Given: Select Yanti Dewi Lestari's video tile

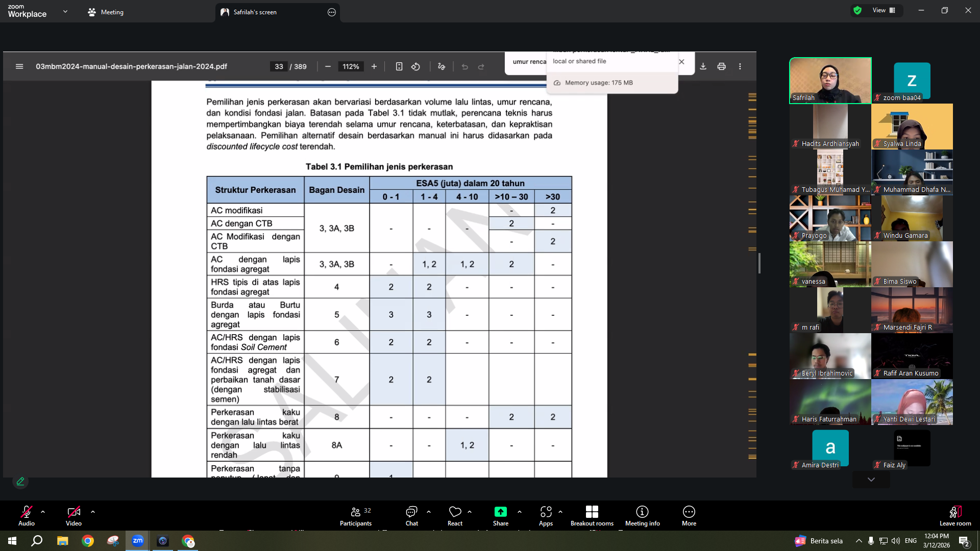Looking at the screenshot, I should (912, 402).
